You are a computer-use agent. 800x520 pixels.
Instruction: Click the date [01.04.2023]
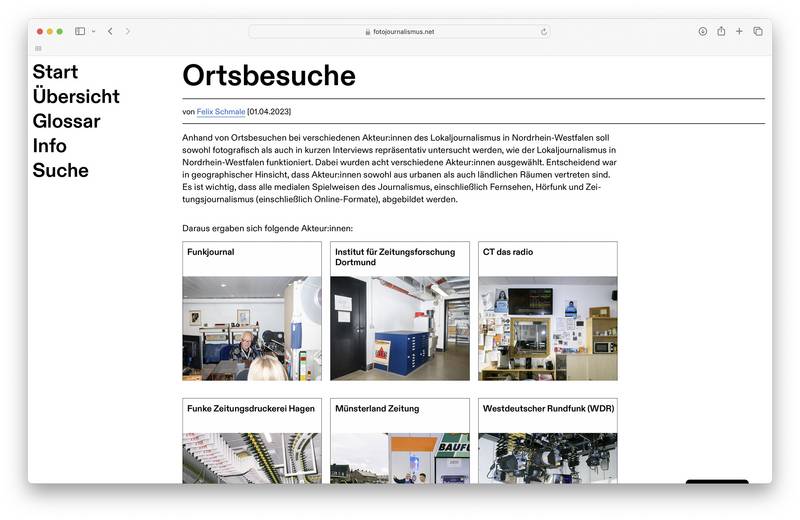(269, 112)
